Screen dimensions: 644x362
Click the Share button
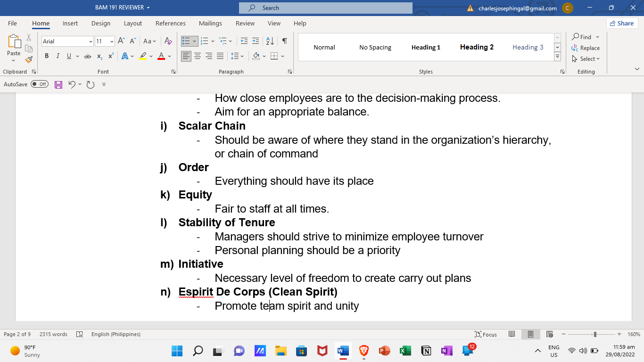click(x=622, y=23)
